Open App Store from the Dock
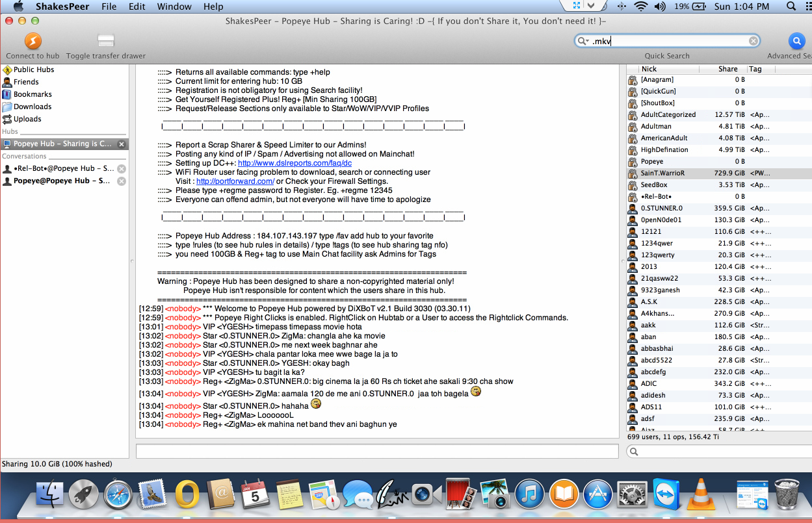Viewport: 812px width, 523px height. tap(598, 495)
